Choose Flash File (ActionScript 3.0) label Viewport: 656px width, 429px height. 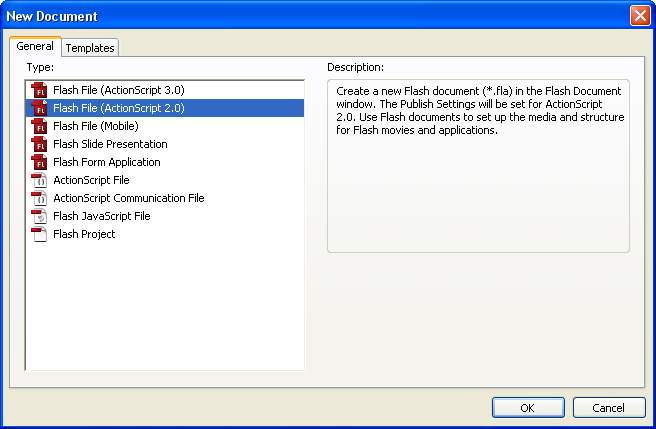point(118,90)
